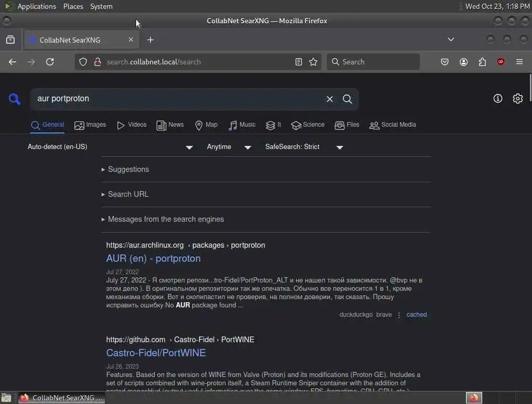Click the Firefox icon in the bottom-right tray

click(474, 397)
